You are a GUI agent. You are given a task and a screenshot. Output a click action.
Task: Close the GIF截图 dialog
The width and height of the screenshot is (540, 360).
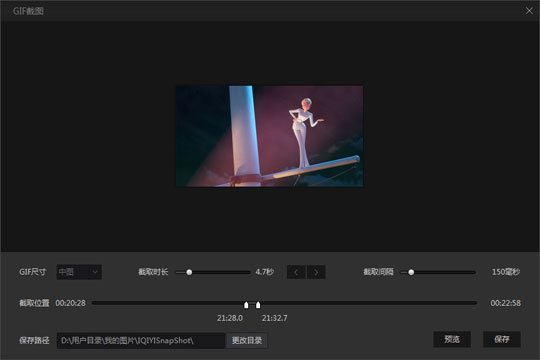[x=529, y=11]
